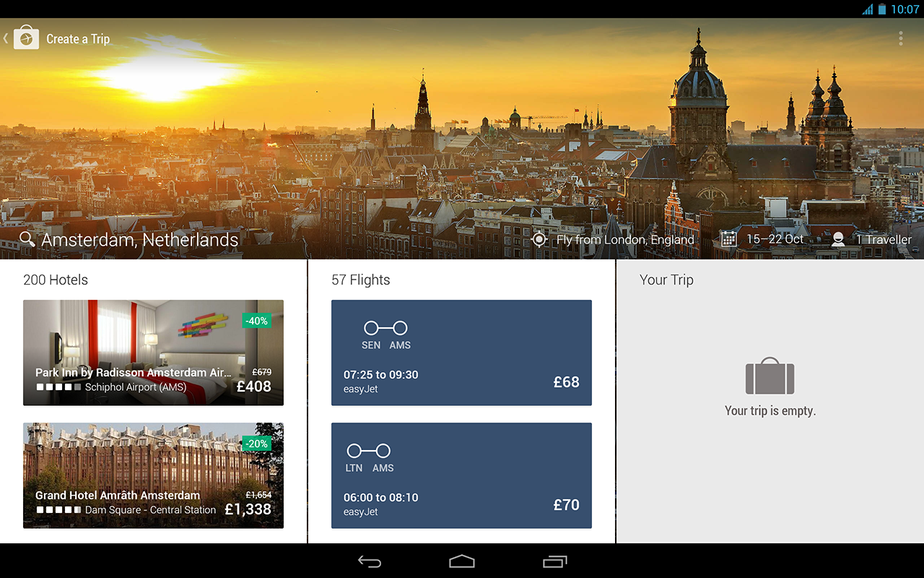This screenshot has width=924, height=578.
Task: Tap the -20% discount badge
Action: tap(256, 444)
